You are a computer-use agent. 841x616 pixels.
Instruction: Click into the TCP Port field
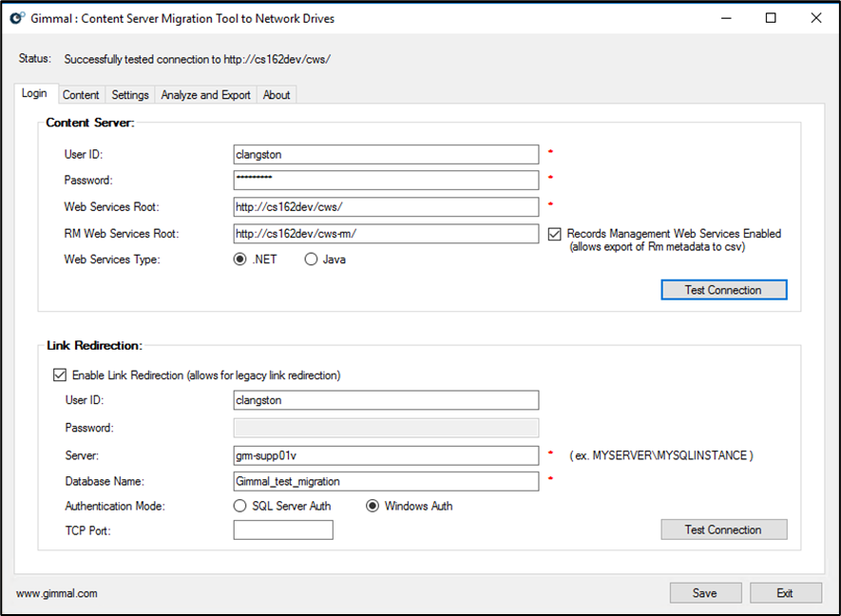pyautogui.click(x=283, y=530)
